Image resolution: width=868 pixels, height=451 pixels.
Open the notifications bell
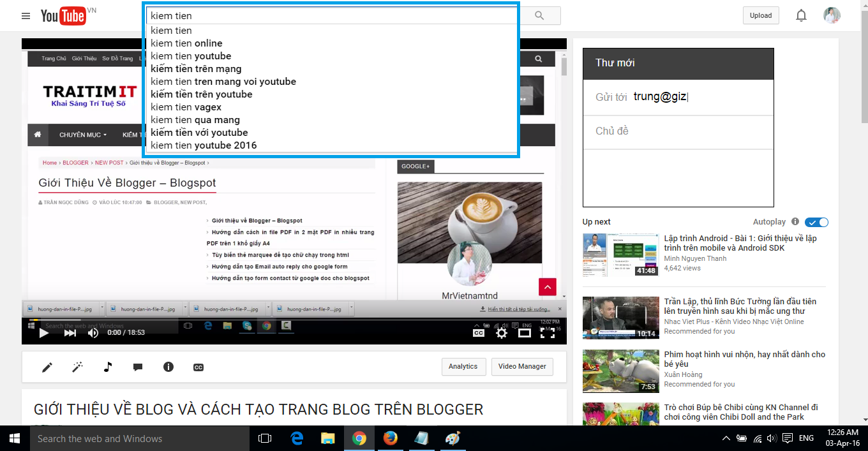801,16
